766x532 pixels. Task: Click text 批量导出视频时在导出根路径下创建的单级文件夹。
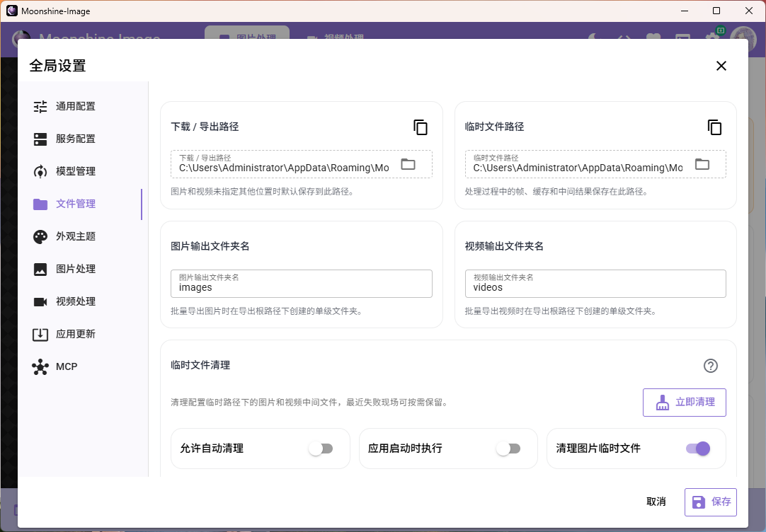point(560,311)
